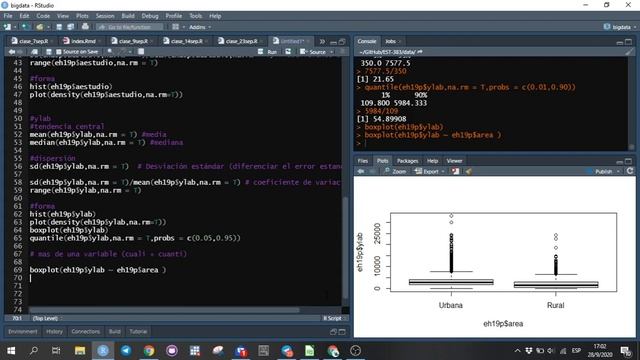Expand the Publish dropdown arrow

(619, 171)
